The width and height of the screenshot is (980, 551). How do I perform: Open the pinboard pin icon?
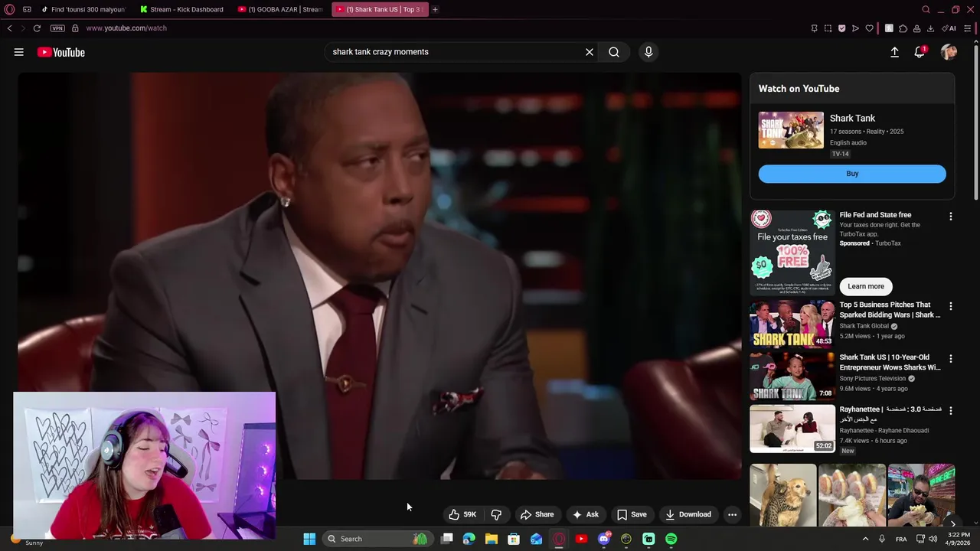pyautogui.click(x=814, y=28)
